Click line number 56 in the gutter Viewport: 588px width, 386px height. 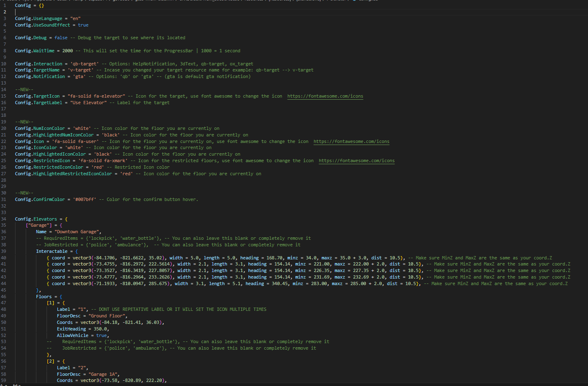[x=4, y=361]
